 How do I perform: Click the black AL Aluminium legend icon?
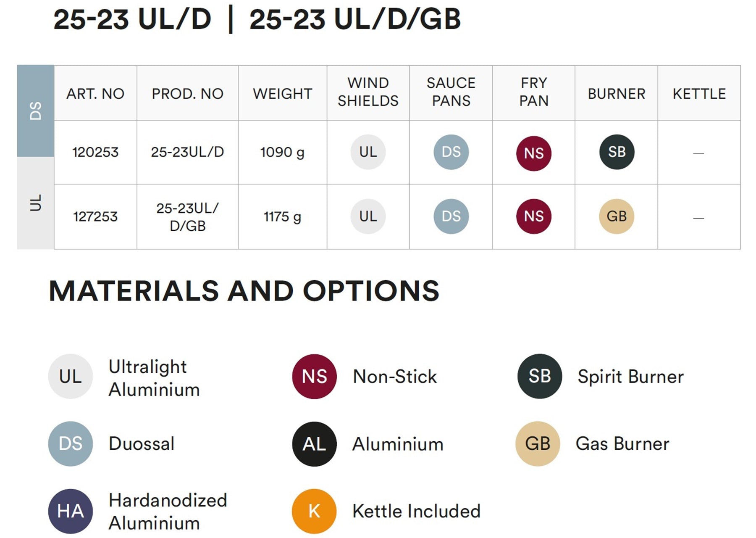314,444
